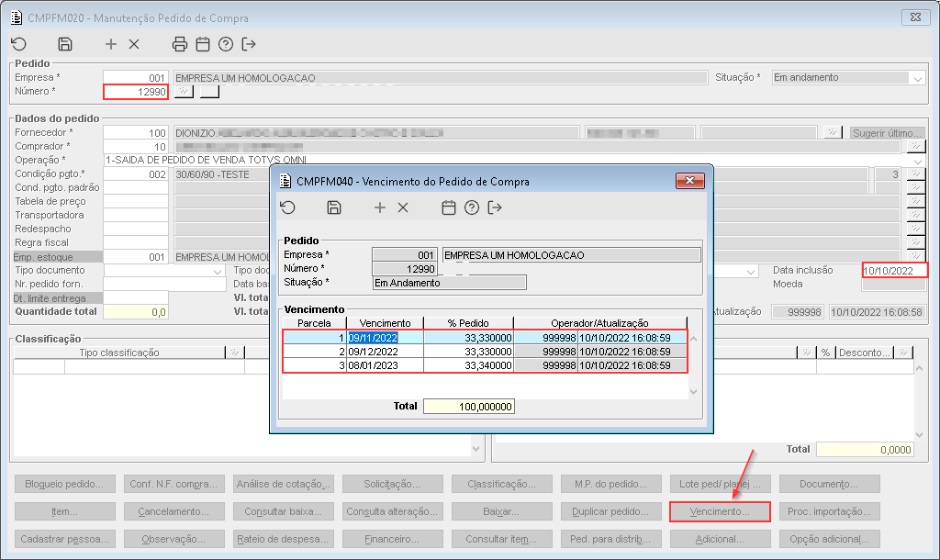Click the help question icon in main toolbar
The width and height of the screenshot is (940, 560).
pyautogui.click(x=226, y=44)
